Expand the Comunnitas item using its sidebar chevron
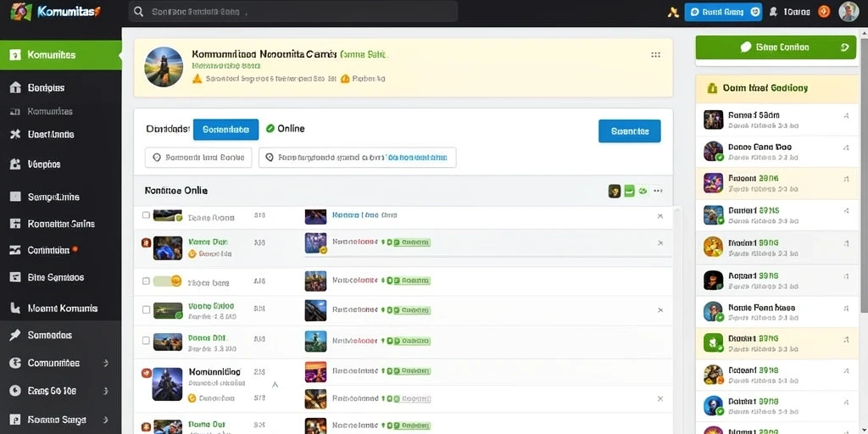This screenshot has height=434, width=868. [x=106, y=363]
